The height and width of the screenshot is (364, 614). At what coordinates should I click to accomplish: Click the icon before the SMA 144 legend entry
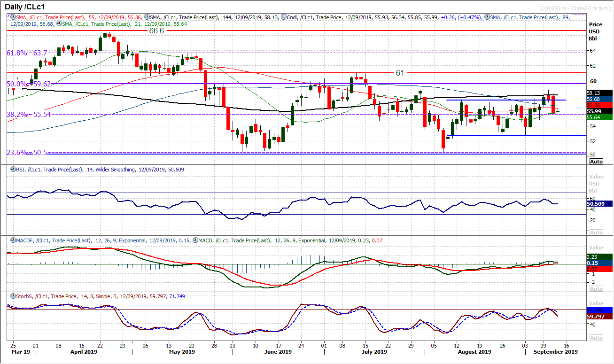coord(148,17)
